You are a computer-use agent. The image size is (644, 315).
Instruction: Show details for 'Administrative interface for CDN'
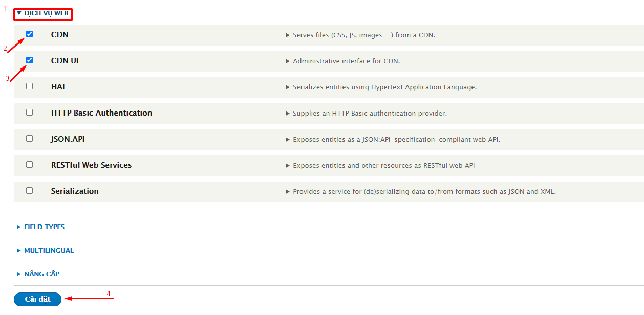(x=346, y=61)
